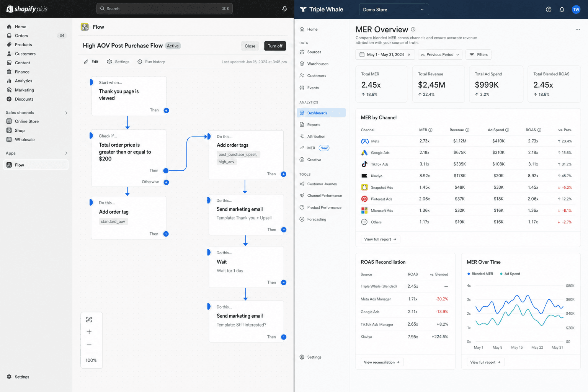Click the Filters button
588x392 pixels.
(479, 55)
